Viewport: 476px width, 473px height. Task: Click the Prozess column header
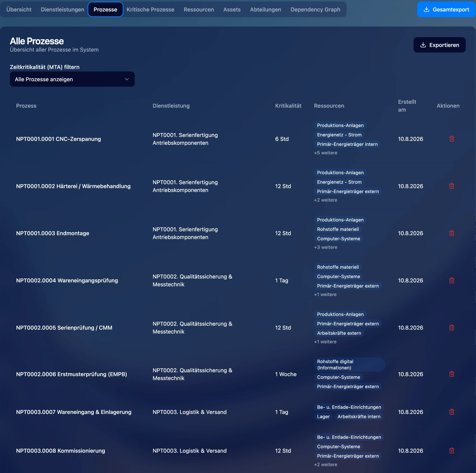point(26,106)
